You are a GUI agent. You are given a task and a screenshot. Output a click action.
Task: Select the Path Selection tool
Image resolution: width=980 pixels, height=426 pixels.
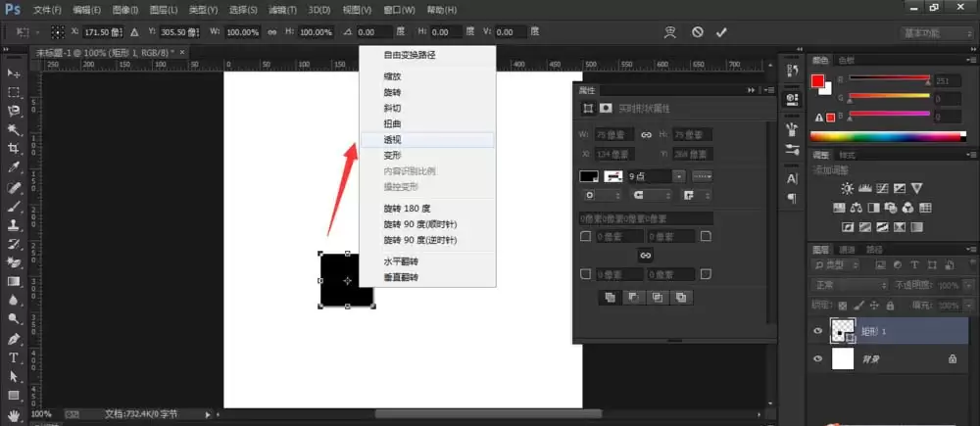pyautogui.click(x=13, y=377)
